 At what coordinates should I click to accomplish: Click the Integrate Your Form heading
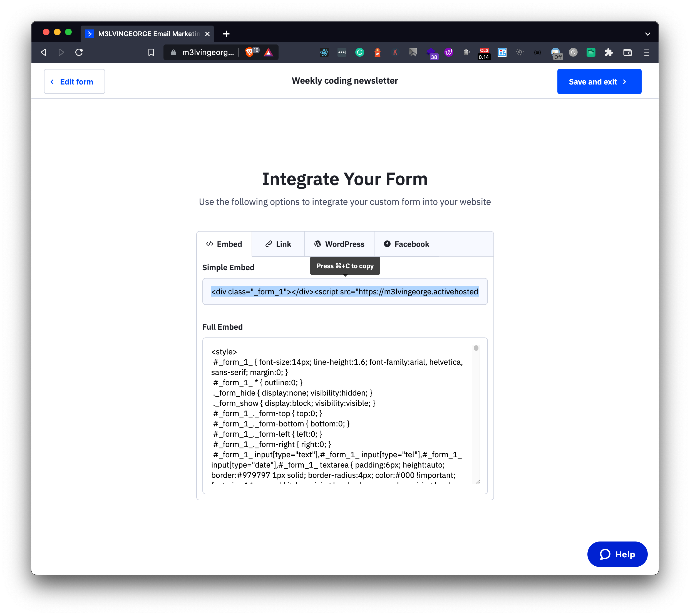[x=345, y=179]
